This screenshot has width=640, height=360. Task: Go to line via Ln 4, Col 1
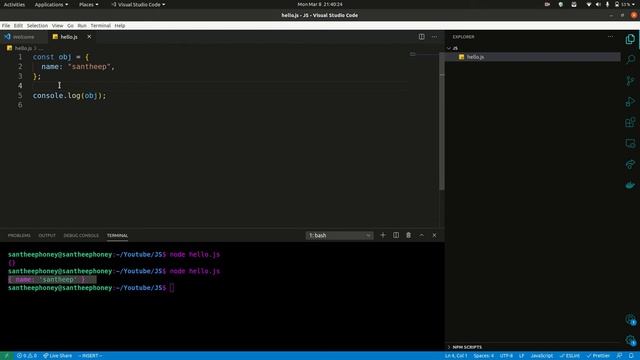[456, 356]
